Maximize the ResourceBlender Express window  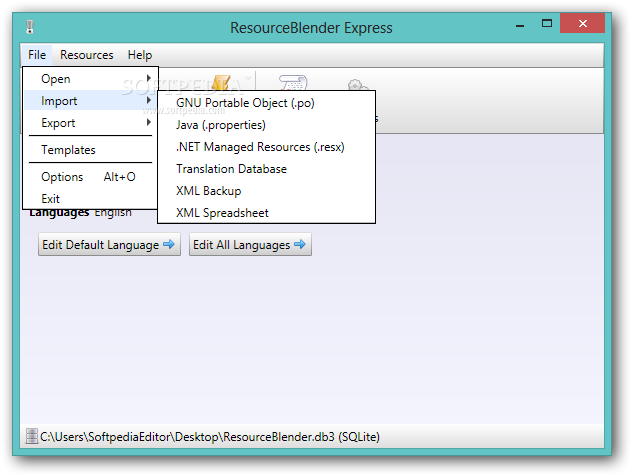[547, 23]
